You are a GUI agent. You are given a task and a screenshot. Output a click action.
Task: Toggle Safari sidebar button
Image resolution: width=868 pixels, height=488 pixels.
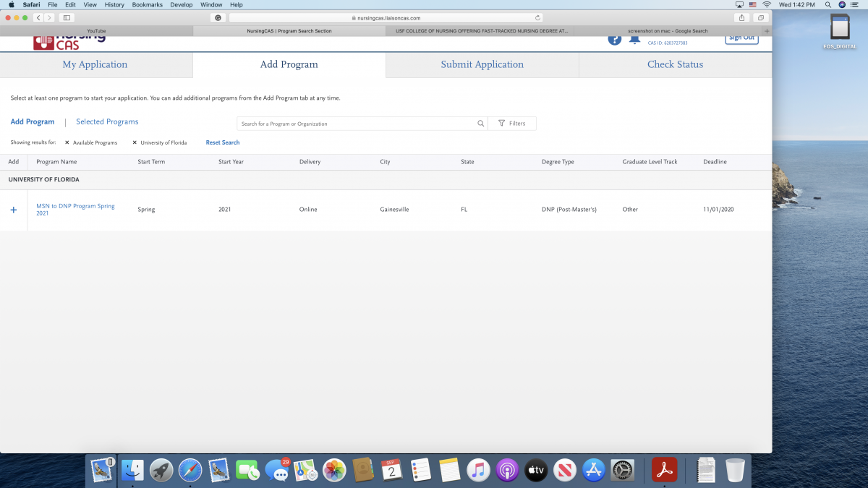pos(67,17)
